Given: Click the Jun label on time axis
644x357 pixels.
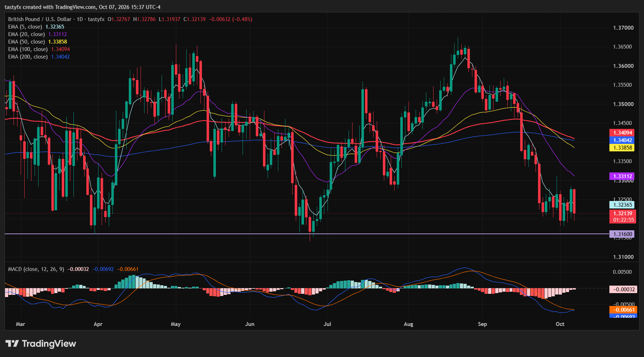Looking at the screenshot, I should [x=250, y=324].
